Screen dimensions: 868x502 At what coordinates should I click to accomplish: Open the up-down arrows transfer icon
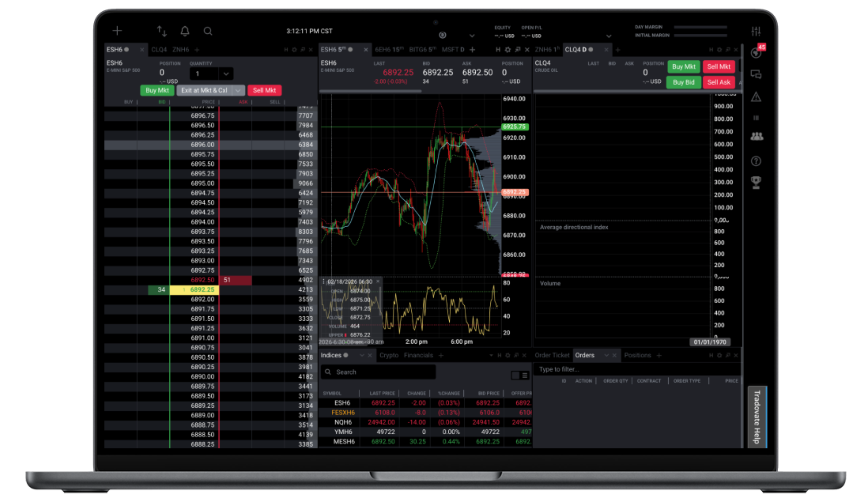[x=162, y=31]
